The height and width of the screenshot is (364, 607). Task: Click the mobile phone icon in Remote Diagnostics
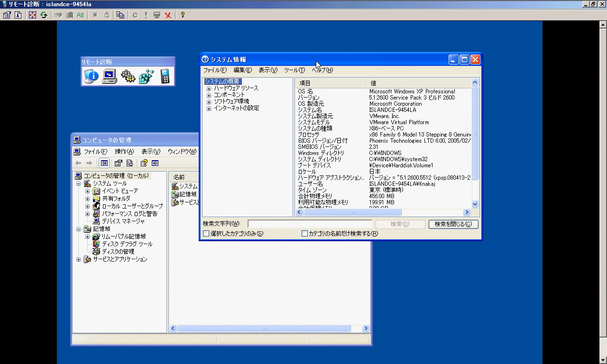[165, 76]
